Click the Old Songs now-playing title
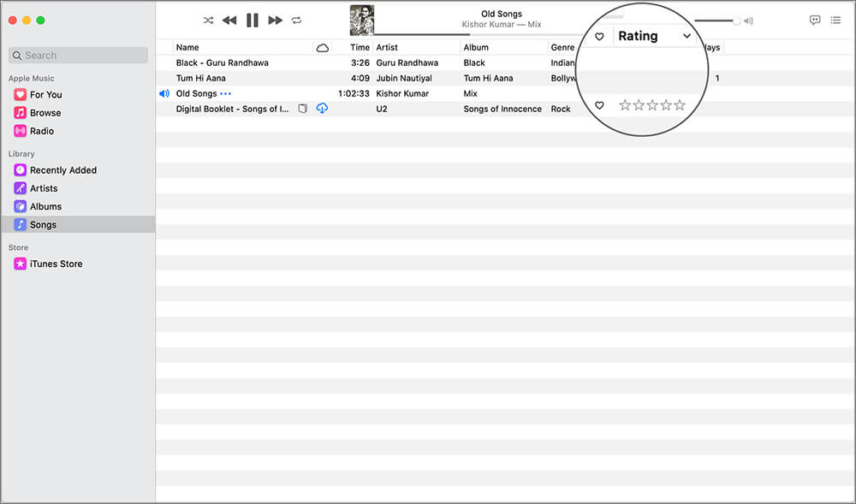The width and height of the screenshot is (856, 504). pyautogui.click(x=502, y=14)
